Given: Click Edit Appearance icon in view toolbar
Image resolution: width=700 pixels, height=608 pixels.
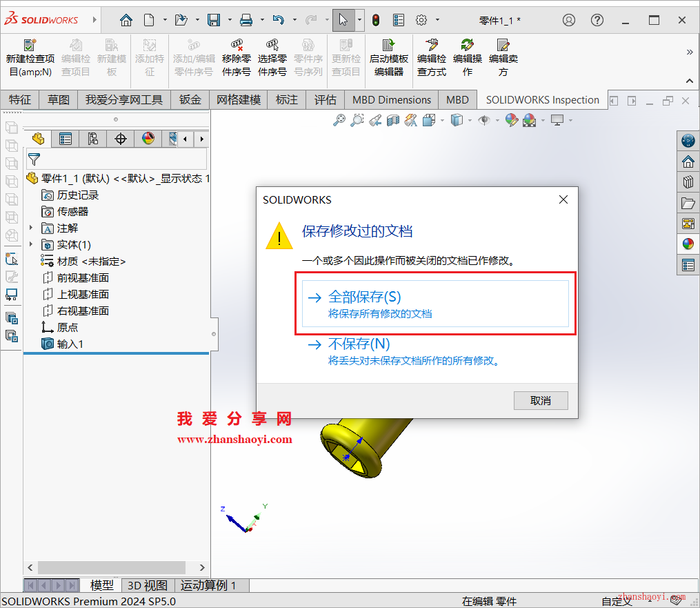Looking at the screenshot, I should [512, 120].
